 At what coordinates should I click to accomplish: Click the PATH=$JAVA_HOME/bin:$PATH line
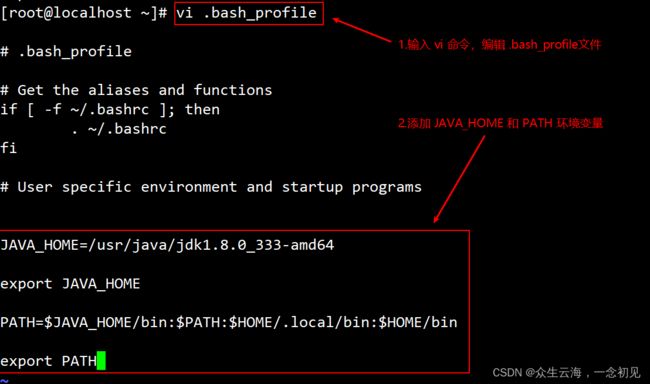pos(229,322)
